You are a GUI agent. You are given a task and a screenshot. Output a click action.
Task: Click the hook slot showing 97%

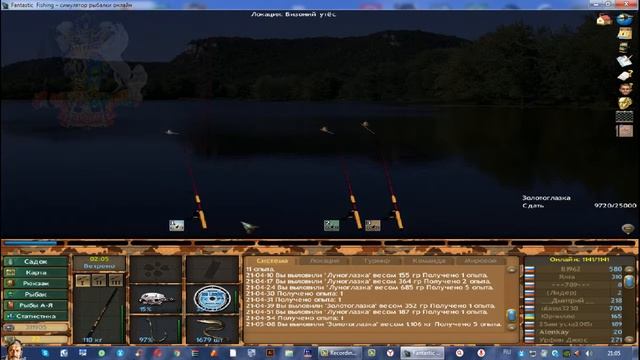coord(156,329)
